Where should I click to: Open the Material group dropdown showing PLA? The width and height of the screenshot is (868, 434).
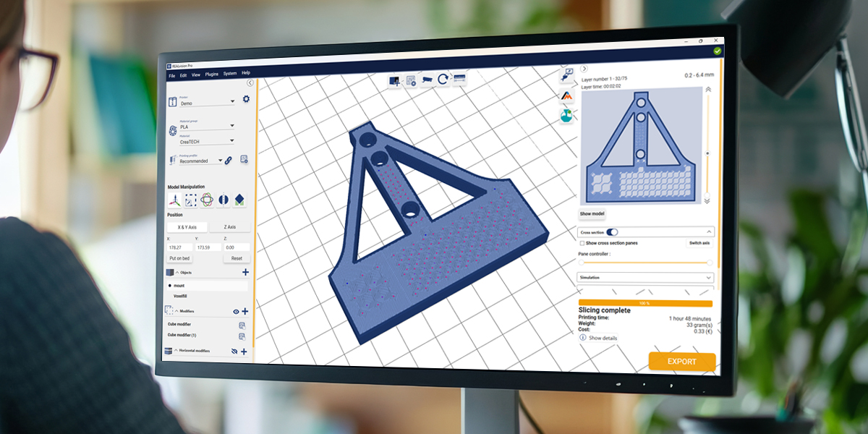click(206, 126)
